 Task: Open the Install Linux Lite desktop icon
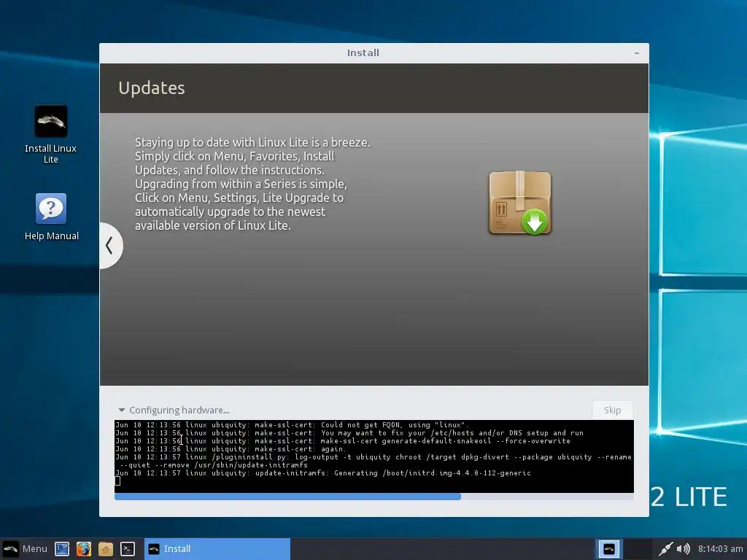50,134
